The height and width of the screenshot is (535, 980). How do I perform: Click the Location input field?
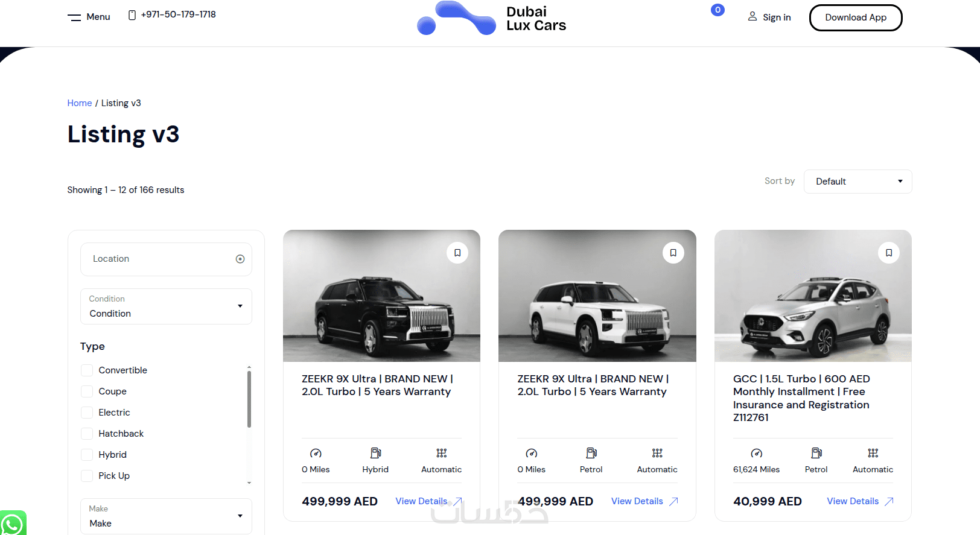tap(157, 259)
